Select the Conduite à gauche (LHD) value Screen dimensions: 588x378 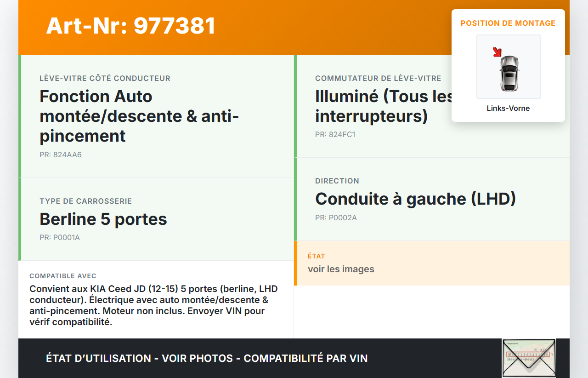pos(416,199)
